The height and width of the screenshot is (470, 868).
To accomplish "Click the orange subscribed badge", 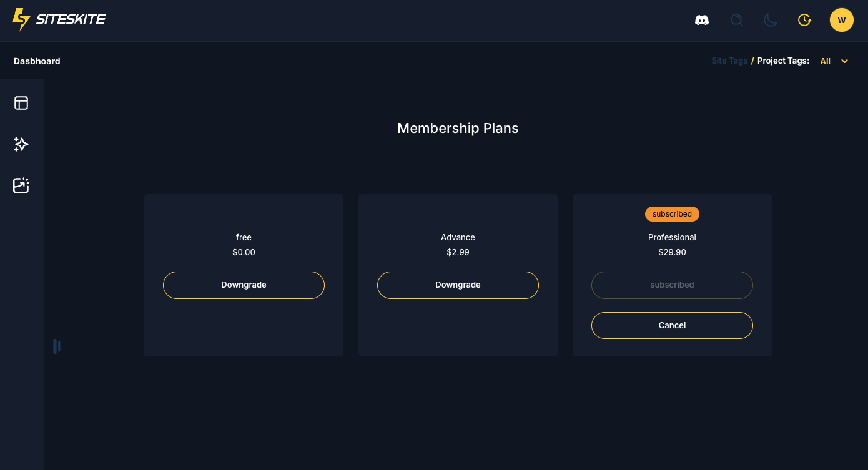I will click(x=672, y=214).
